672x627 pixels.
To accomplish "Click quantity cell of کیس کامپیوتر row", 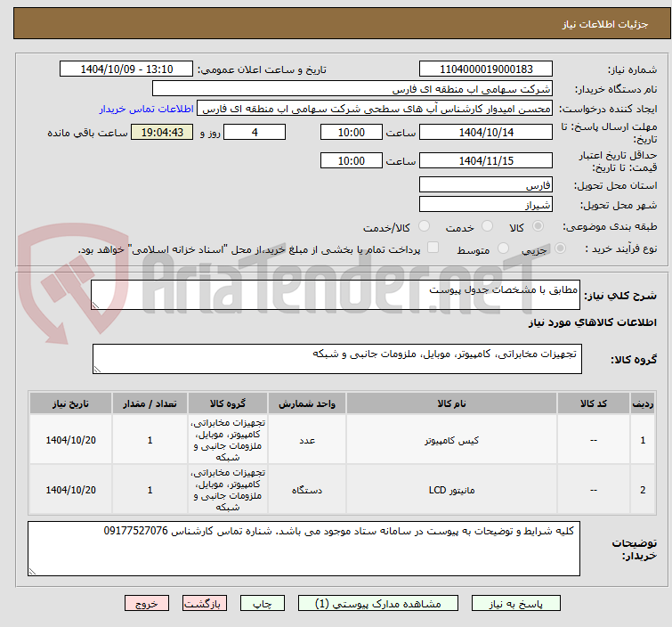I will (x=150, y=440).
